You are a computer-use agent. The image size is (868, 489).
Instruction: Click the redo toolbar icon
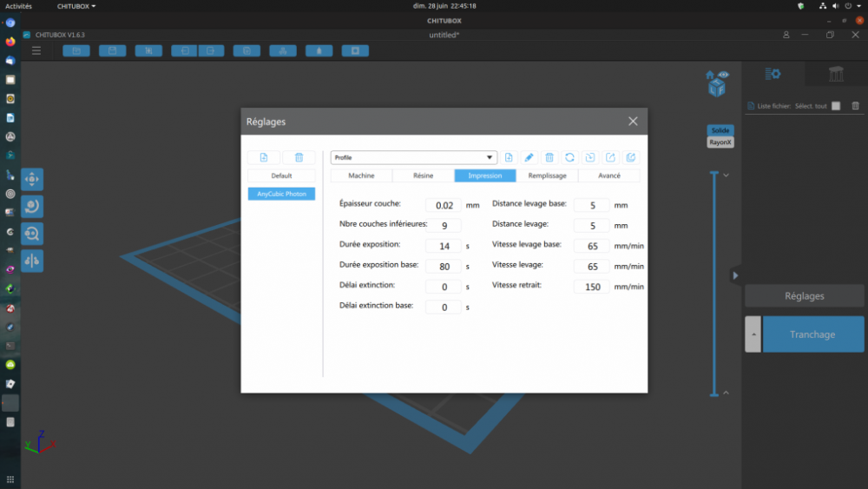pos(211,51)
